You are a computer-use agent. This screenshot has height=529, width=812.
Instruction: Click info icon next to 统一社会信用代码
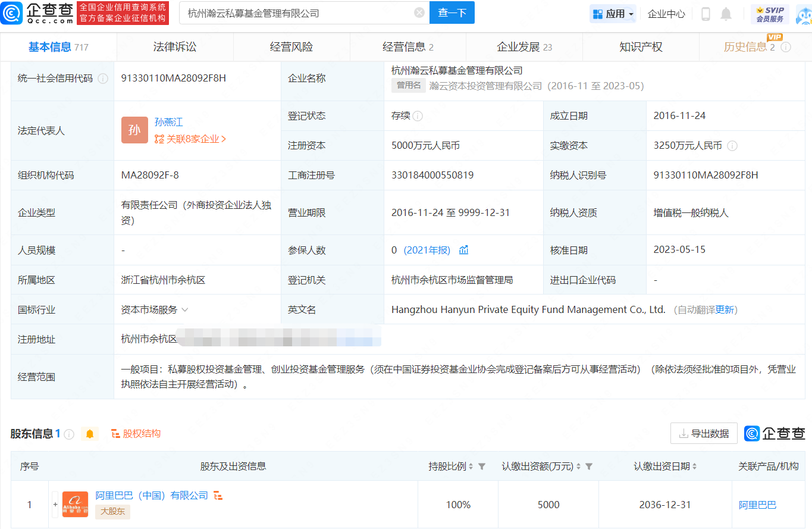(103, 79)
